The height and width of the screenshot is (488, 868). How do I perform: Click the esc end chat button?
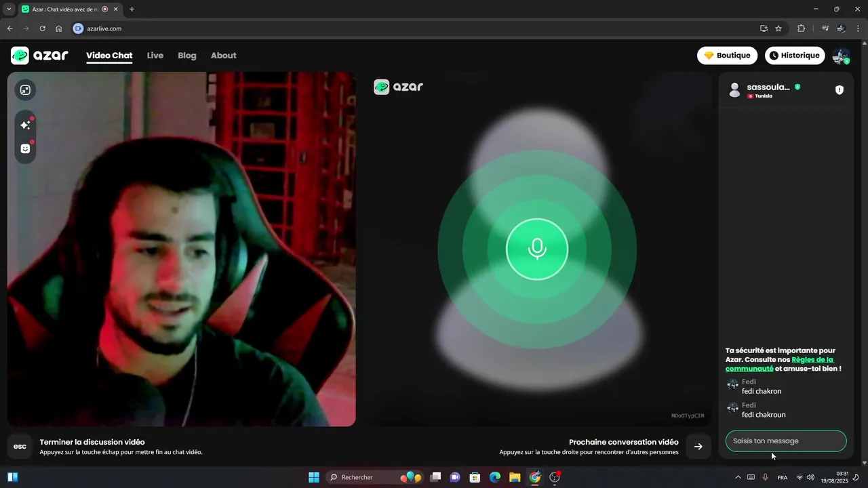(20, 447)
